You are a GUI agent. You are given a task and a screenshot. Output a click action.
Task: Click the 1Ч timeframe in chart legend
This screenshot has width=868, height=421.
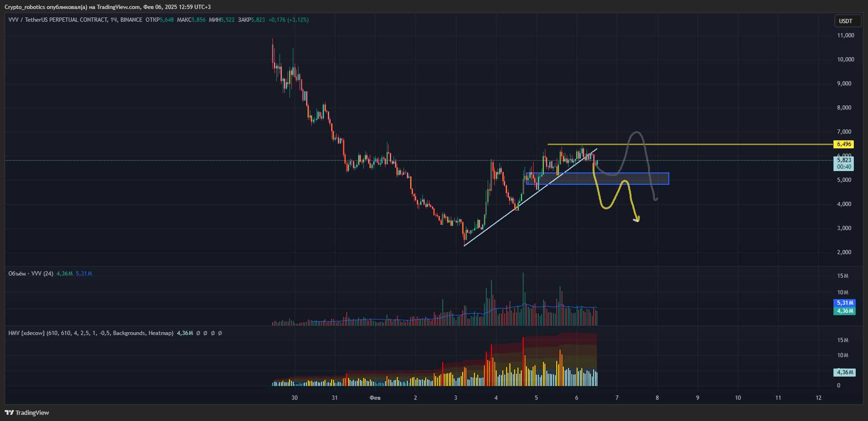click(114, 20)
